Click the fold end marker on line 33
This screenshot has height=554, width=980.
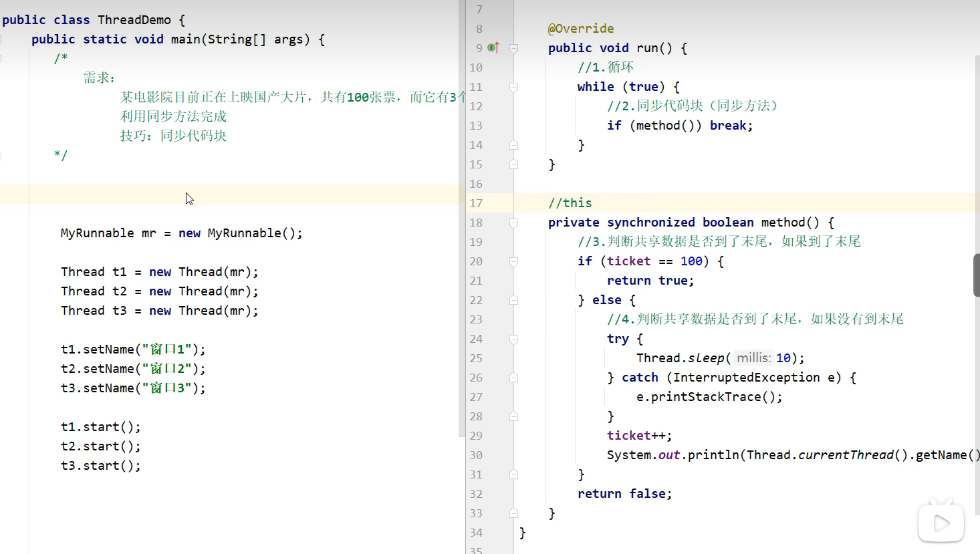(513, 513)
